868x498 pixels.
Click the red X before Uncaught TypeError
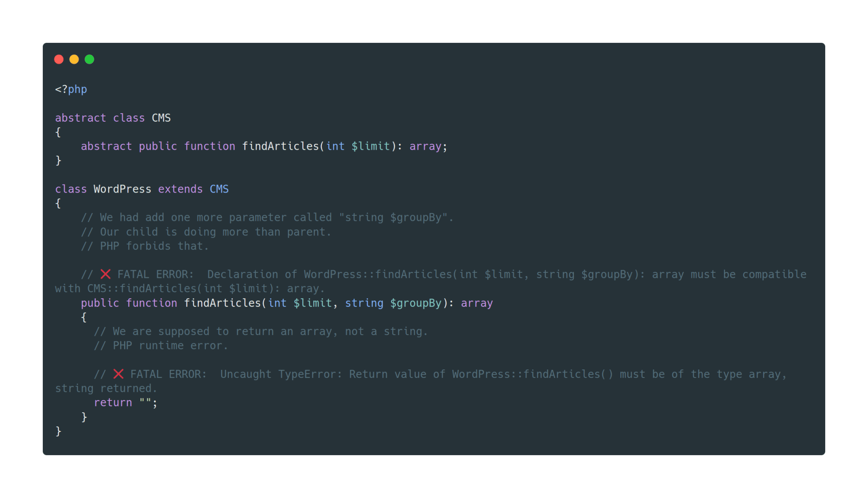[118, 374]
